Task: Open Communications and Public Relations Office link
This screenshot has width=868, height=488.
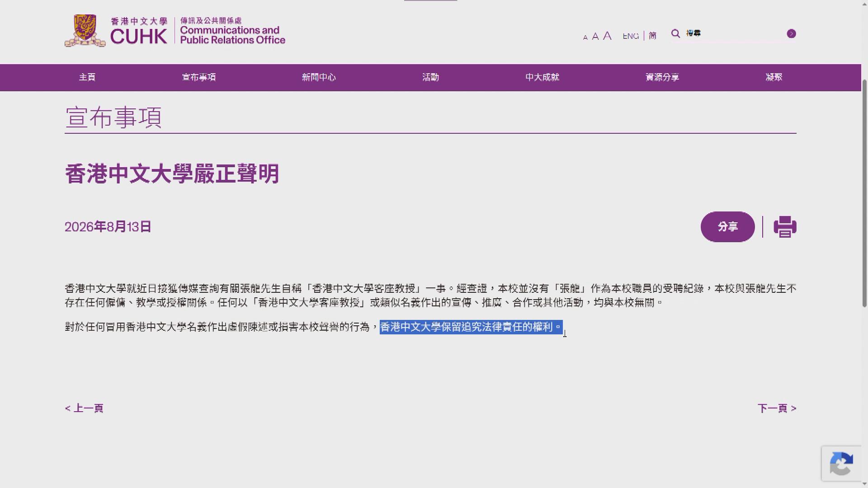Action: point(232,31)
